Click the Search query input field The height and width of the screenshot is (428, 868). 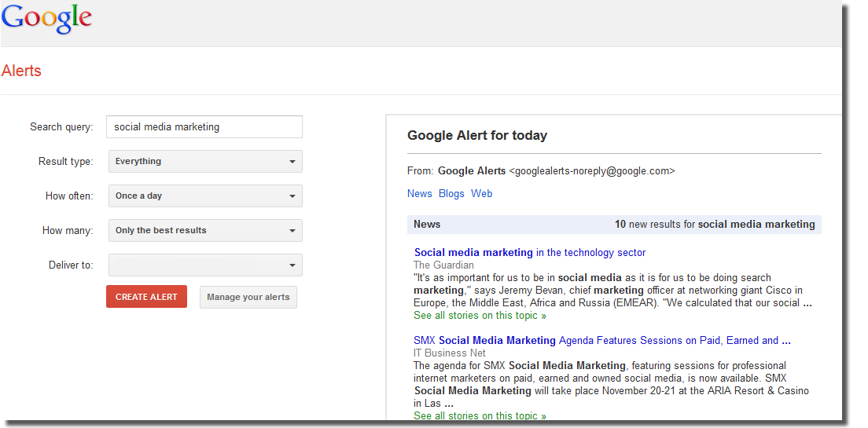coord(204,127)
